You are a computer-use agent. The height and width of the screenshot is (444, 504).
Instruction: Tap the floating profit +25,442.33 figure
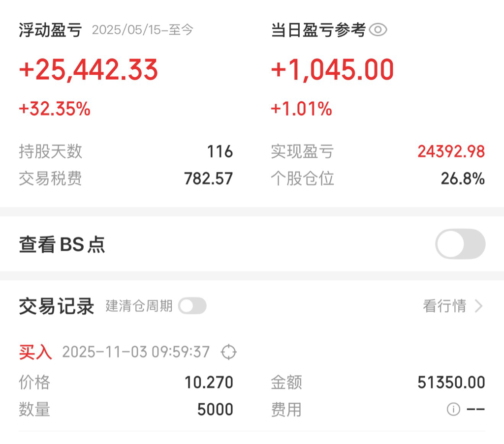coord(89,70)
